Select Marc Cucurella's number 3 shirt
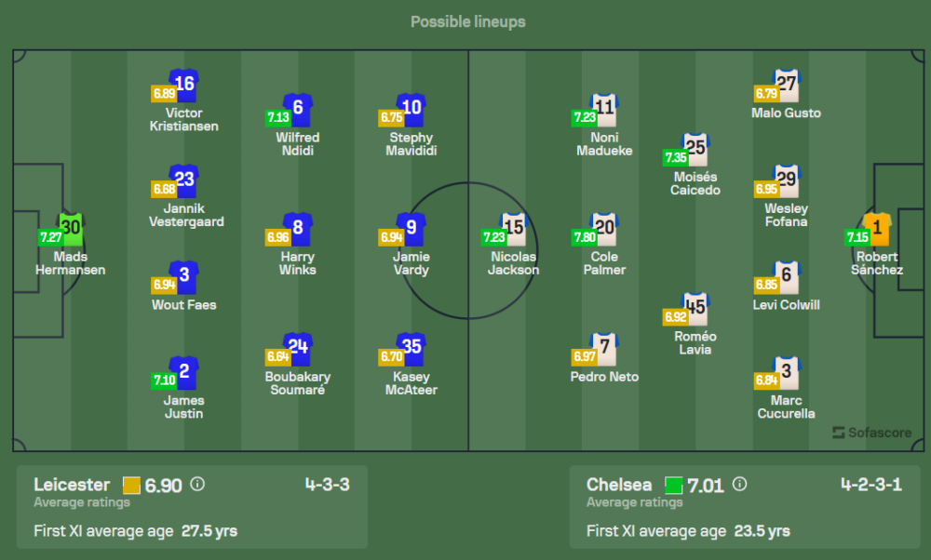 click(787, 371)
